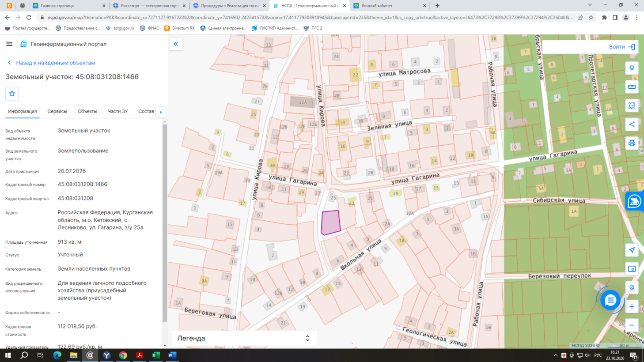Viewport: 644px width, 362px height.
Task: Click the Войти login button
Action: coord(622,47)
